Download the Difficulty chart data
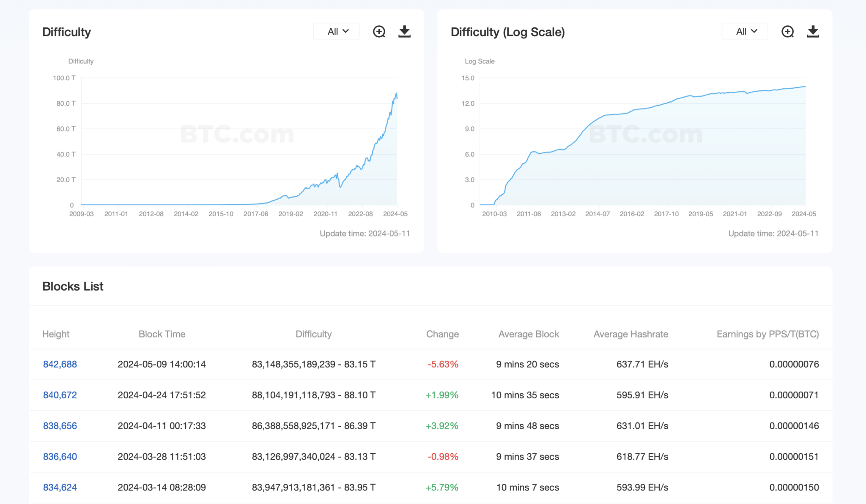Viewport: 866px width, 504px height. 404,32
